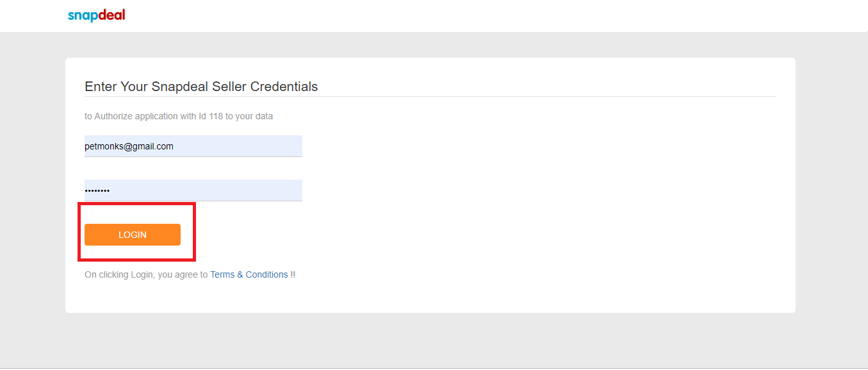Click empty space inside the white login card
This screenshot has height=370, width=868.
coord(545,205)
